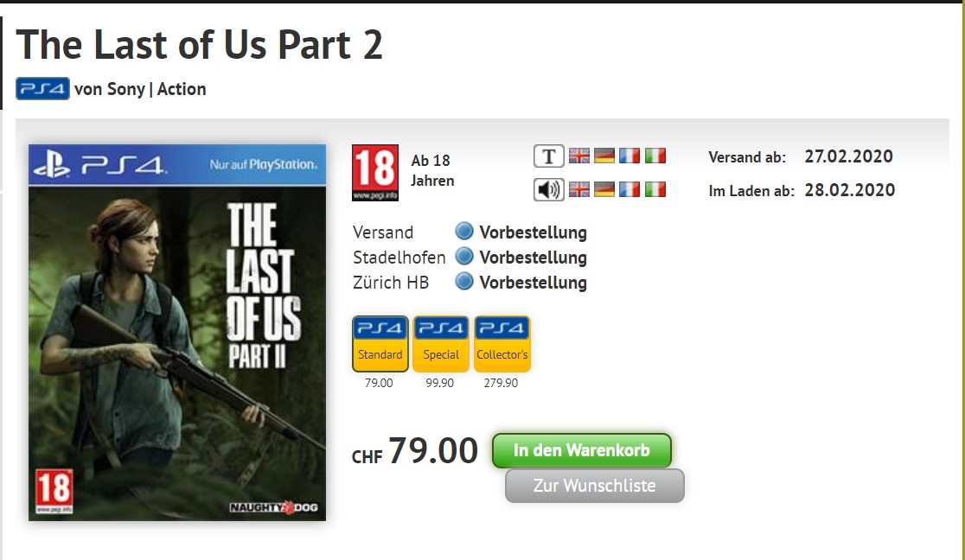Click the text language T icon

(548, 156)
